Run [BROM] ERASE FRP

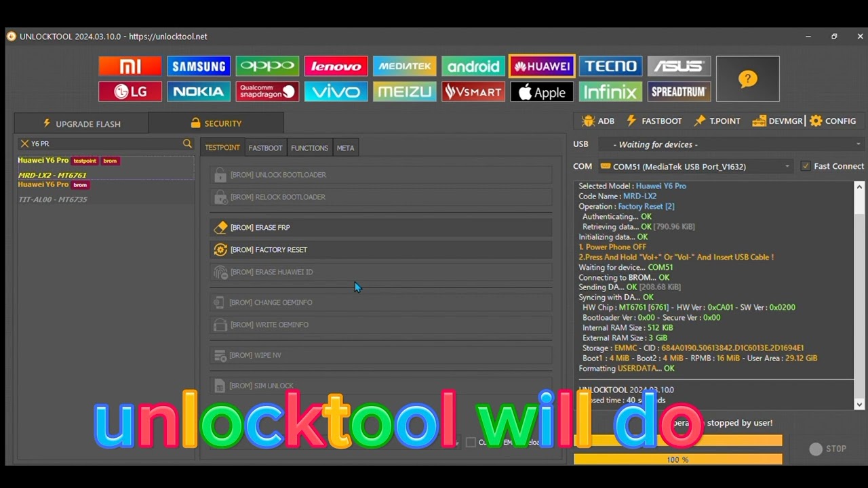[380, 228]
